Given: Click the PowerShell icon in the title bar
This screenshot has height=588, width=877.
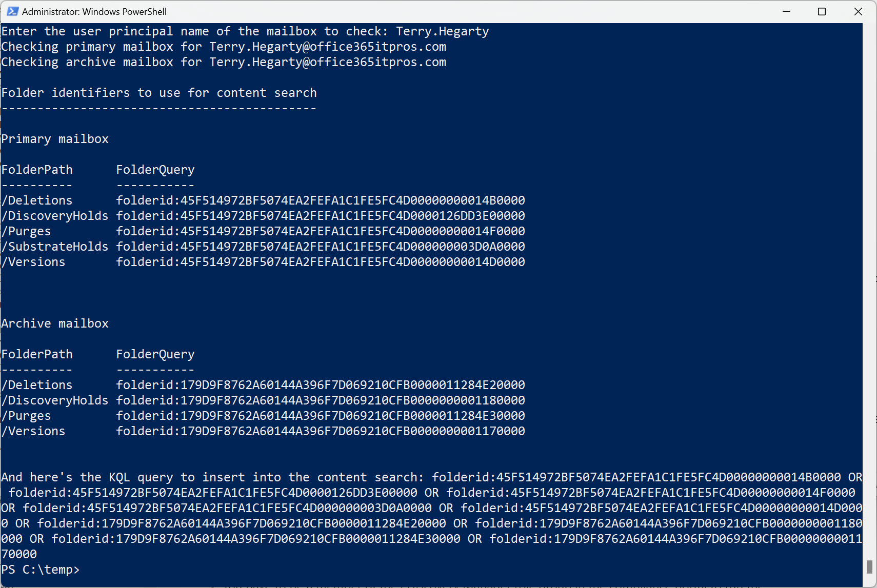Looking at the screenshot, I should pyautogui.click(x=12, y=11).
